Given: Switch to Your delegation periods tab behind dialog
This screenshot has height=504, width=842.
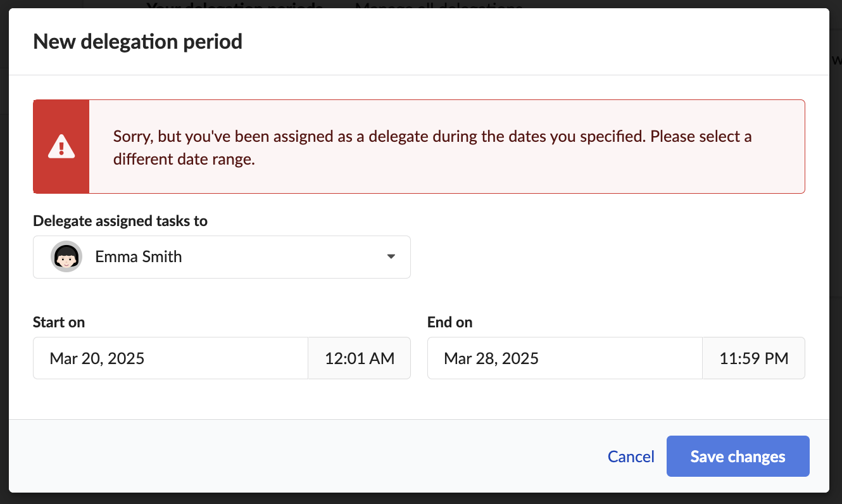Looking at the screenshot, I should (234, 5).
